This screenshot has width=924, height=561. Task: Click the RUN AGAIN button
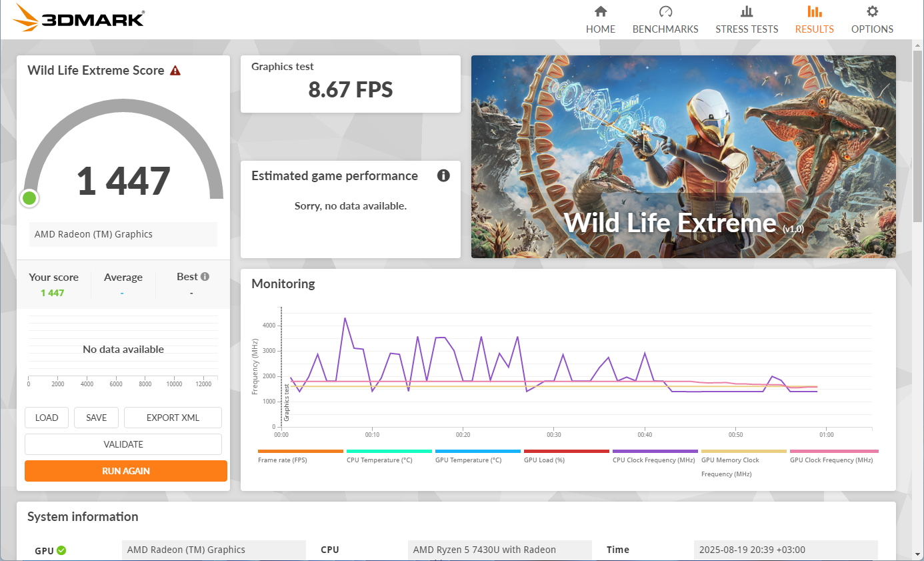pyautogui.click(x=126, y=471)
